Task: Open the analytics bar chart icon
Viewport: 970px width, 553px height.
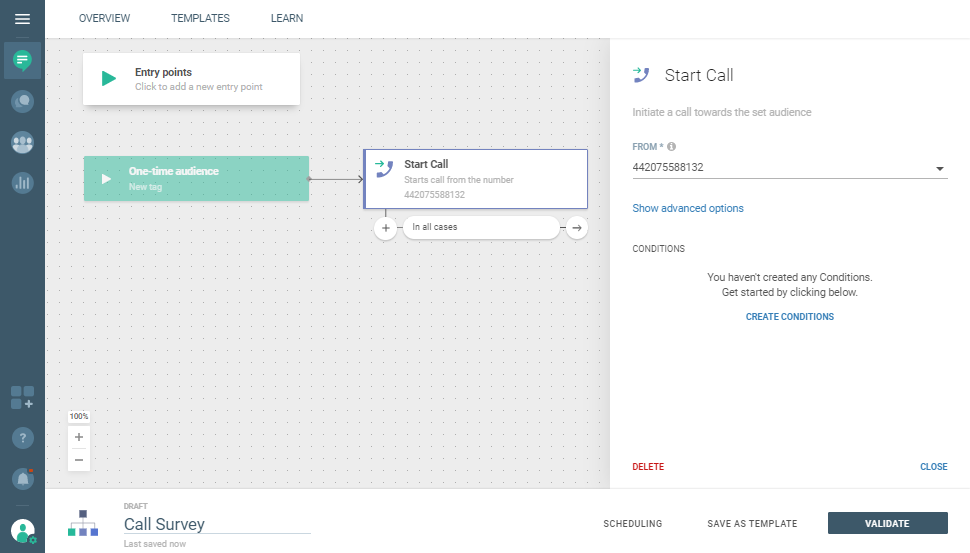Action: pyautogui.click(x=22, y=183)
